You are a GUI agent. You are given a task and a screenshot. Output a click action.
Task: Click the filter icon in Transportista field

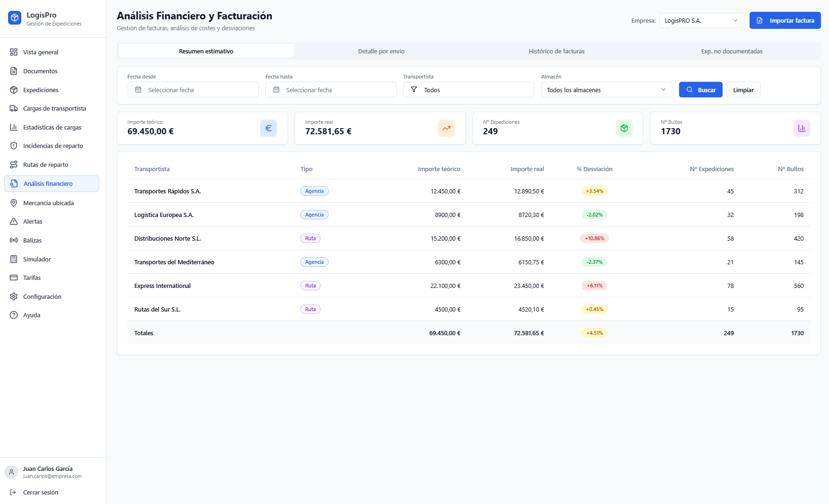pos(413,89)
